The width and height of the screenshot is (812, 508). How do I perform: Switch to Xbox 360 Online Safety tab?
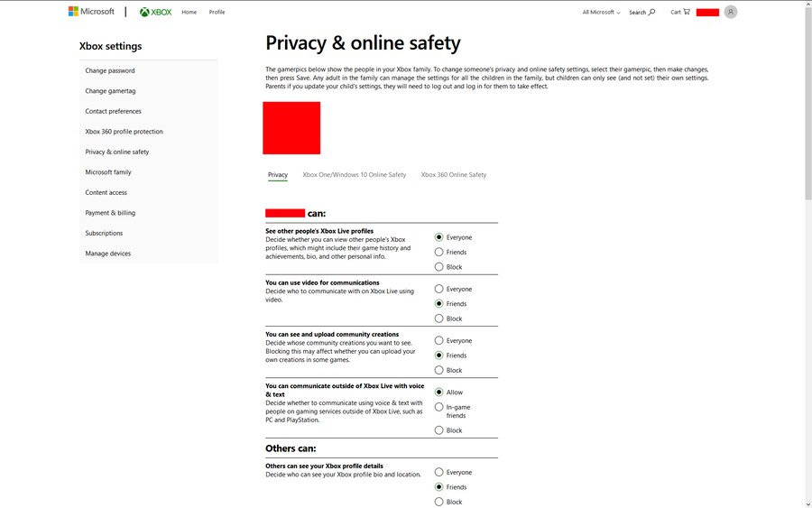(x=453, y=175)
